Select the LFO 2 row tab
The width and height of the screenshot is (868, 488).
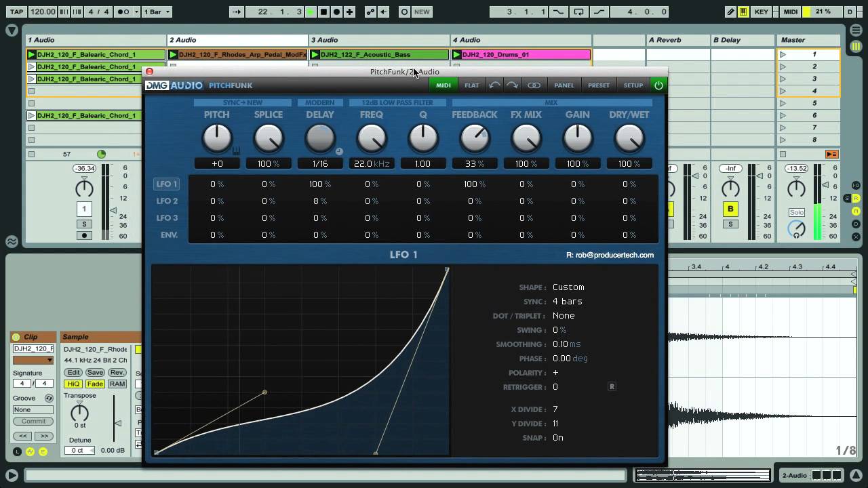[167, 201]
